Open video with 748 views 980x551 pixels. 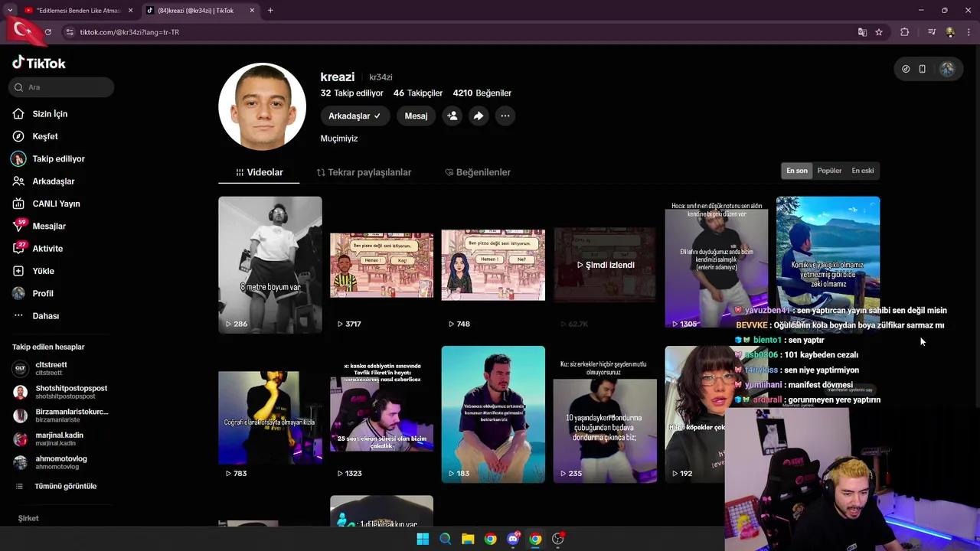point(493,265)
